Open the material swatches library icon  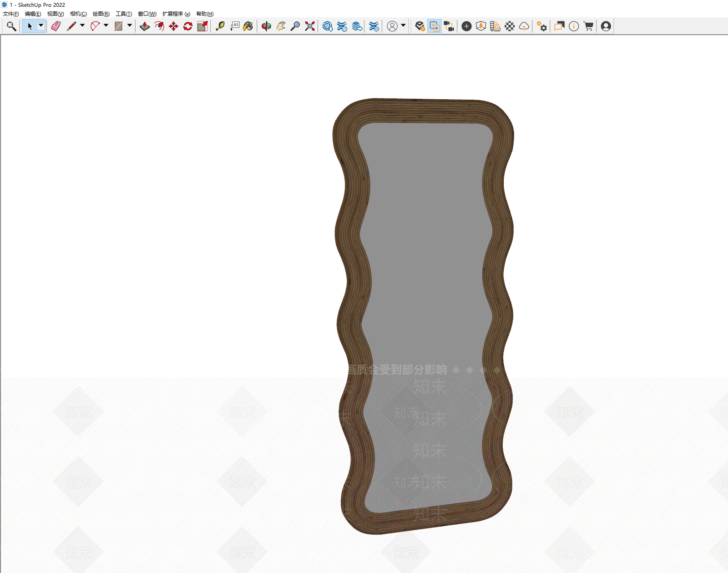coord(495,26)
